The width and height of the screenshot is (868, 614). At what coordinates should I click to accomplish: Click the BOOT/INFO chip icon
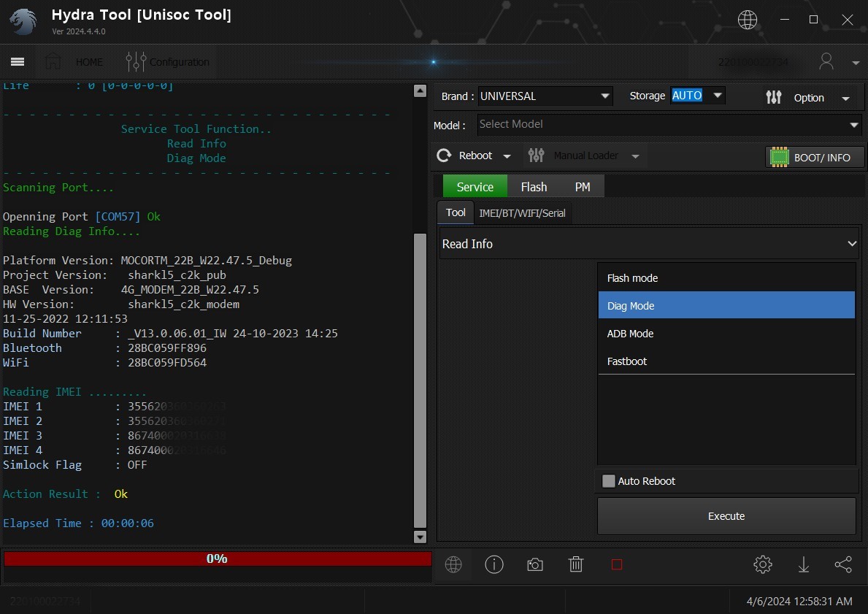[x=779, y=157]
